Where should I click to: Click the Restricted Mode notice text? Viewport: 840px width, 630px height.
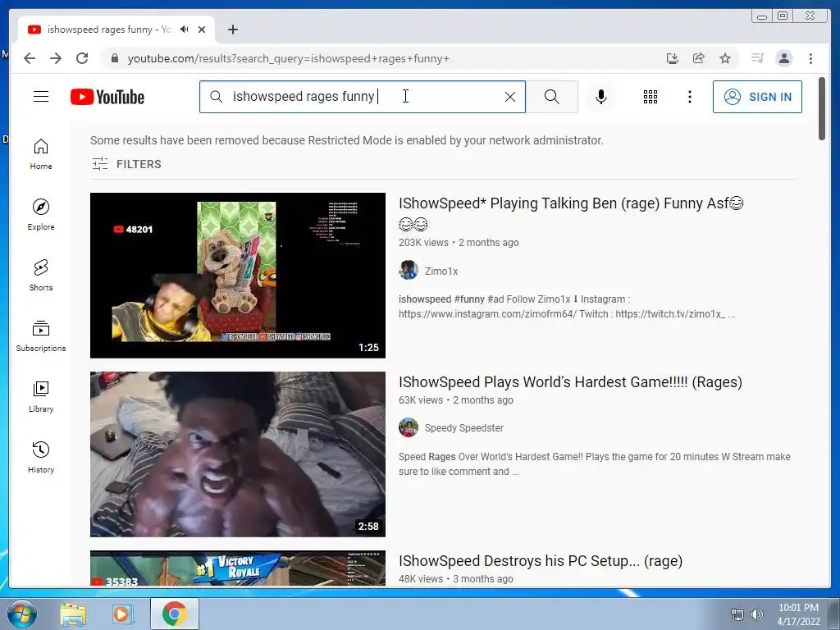tap(347, 140)
